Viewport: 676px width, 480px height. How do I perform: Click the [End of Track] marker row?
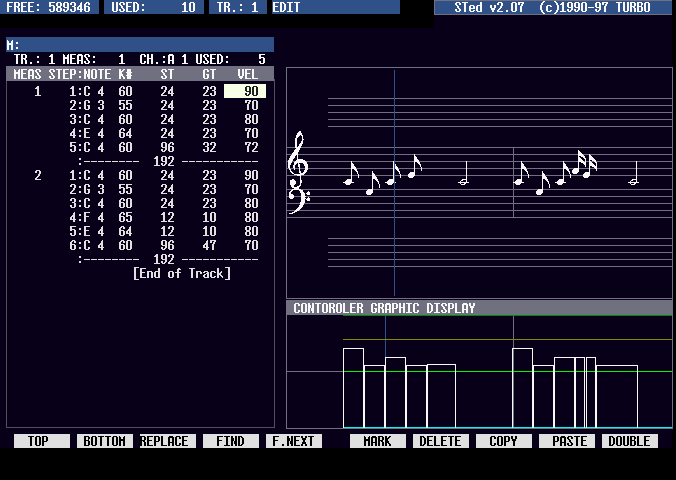pos(182,273)
